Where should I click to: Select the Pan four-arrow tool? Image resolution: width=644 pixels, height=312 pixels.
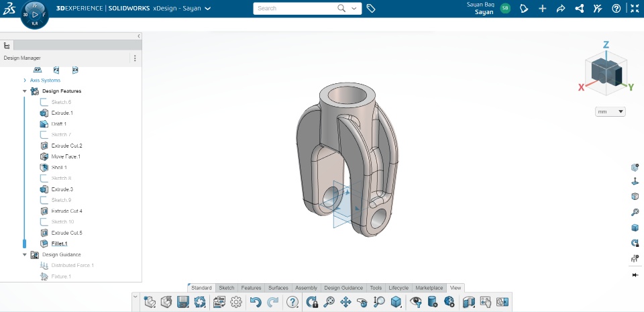tap(346, 303)
